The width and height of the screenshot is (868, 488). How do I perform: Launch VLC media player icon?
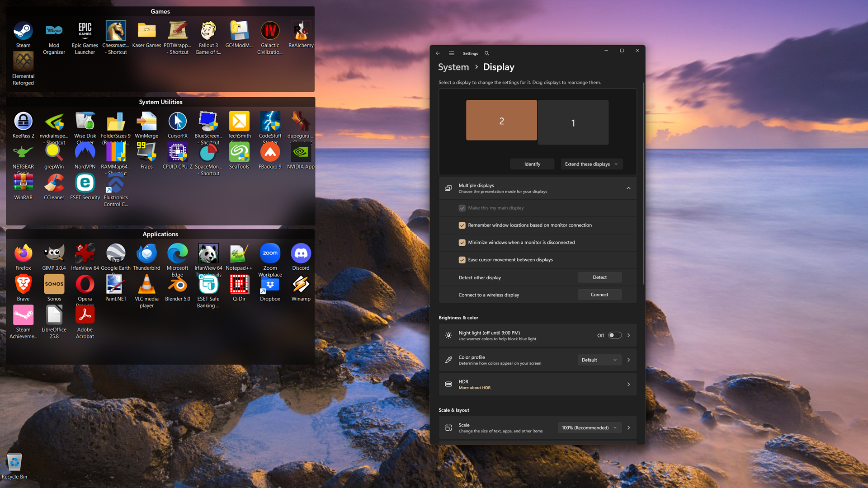146,285
